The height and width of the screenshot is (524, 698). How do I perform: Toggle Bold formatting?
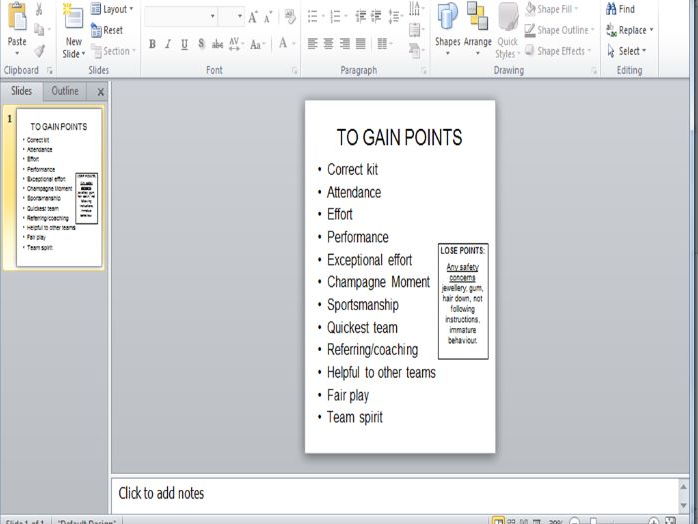tap(152, 44)
